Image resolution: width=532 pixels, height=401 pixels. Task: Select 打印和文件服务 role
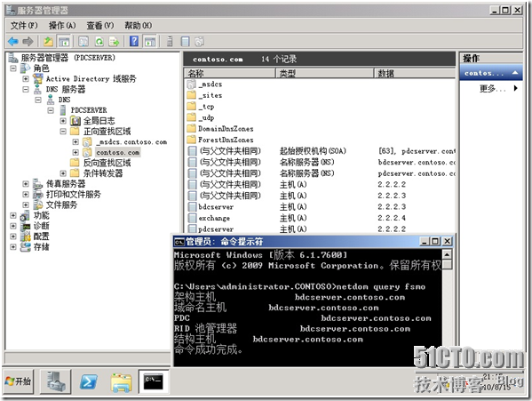point(74,195)
